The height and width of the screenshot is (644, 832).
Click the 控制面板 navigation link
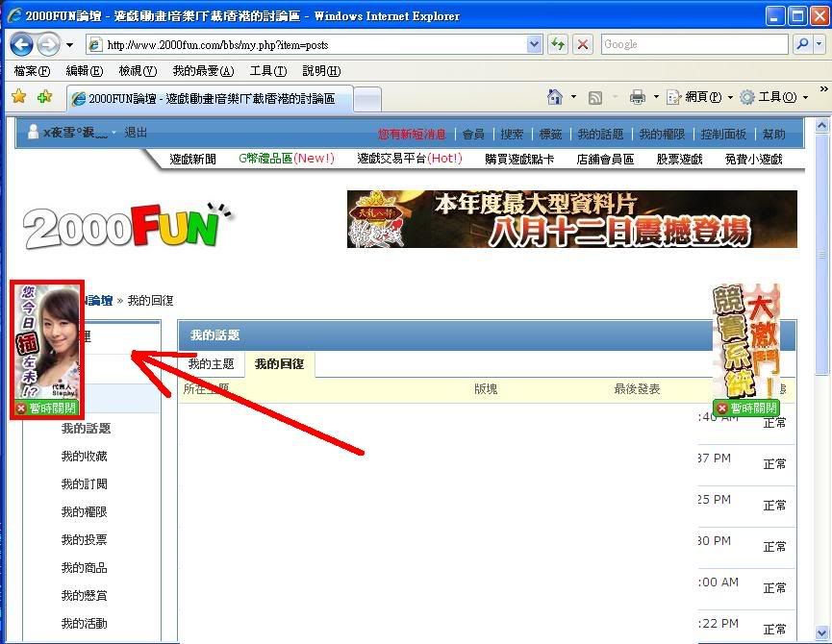(723, 135)
